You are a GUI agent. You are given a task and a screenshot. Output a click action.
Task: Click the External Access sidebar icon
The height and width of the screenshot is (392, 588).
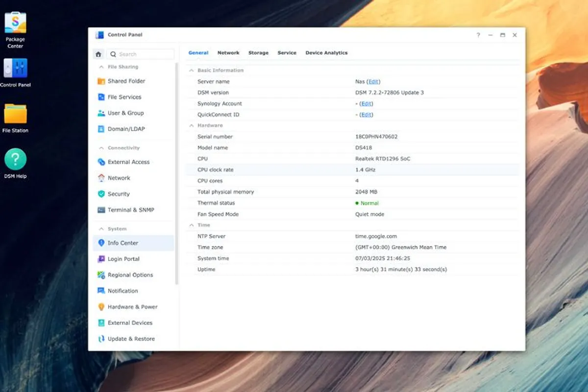[101, 162]
